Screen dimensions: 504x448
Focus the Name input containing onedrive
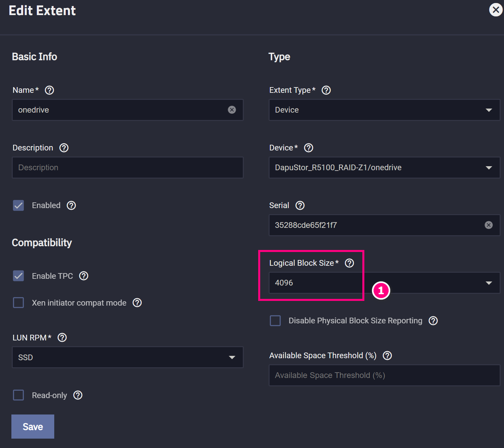pyautogui.click(x=128, y=110)
